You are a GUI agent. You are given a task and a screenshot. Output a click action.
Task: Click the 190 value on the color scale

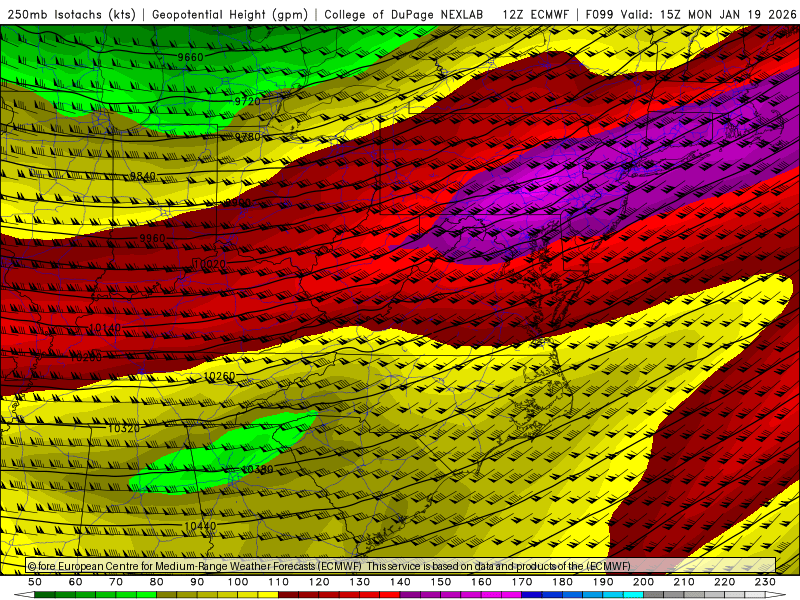[603, 582]
